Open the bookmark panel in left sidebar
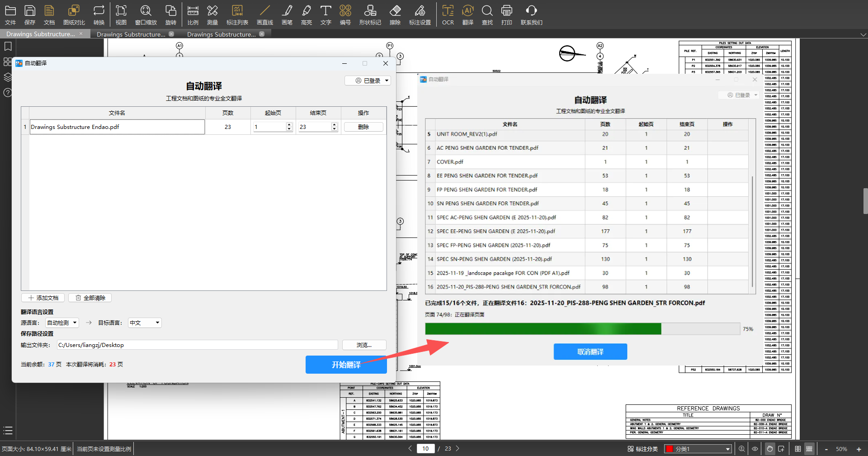Image resolution: width=868 pixels, height=456 pixels. pyautogui.click(x=8, y=46)
